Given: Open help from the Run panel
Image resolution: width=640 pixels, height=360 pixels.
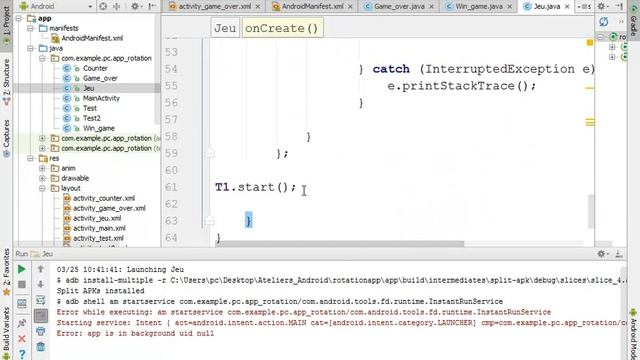Looking at the screenshot, I should tap(22, 354).
